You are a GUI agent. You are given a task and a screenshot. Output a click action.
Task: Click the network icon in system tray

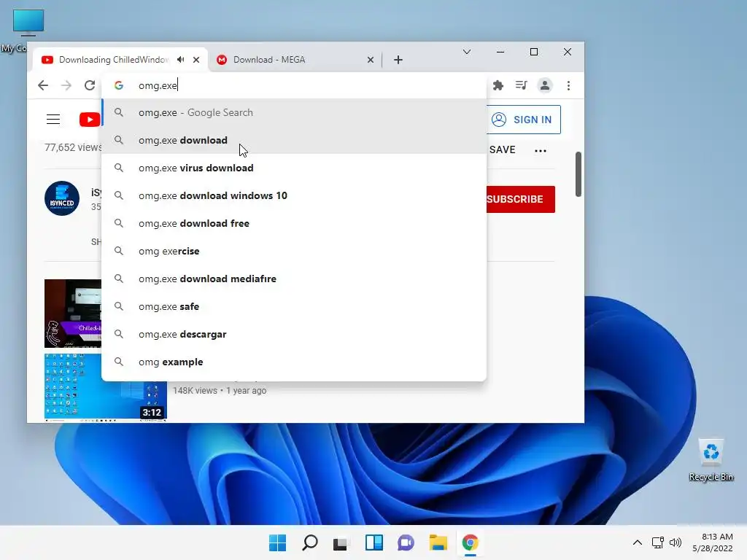pos(658,542)
